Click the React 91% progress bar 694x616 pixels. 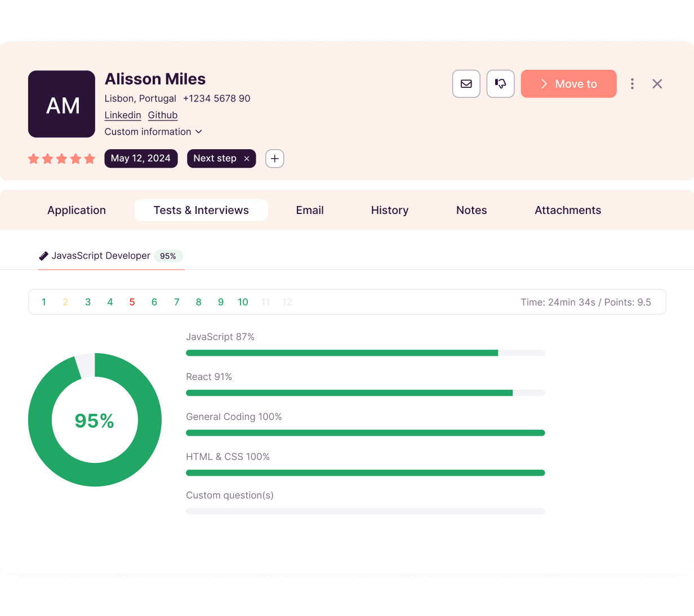(x=365, y=392)
